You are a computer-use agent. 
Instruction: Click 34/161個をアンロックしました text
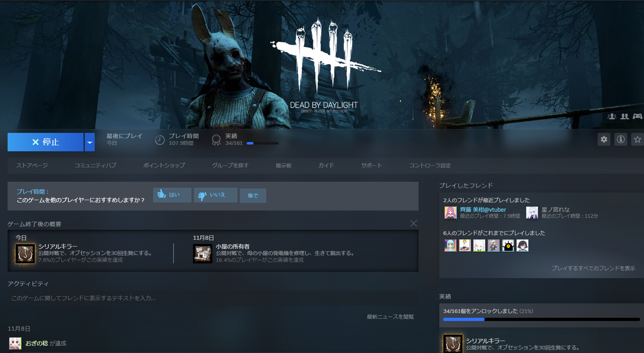pyautogui.click(x=481, y=311)
